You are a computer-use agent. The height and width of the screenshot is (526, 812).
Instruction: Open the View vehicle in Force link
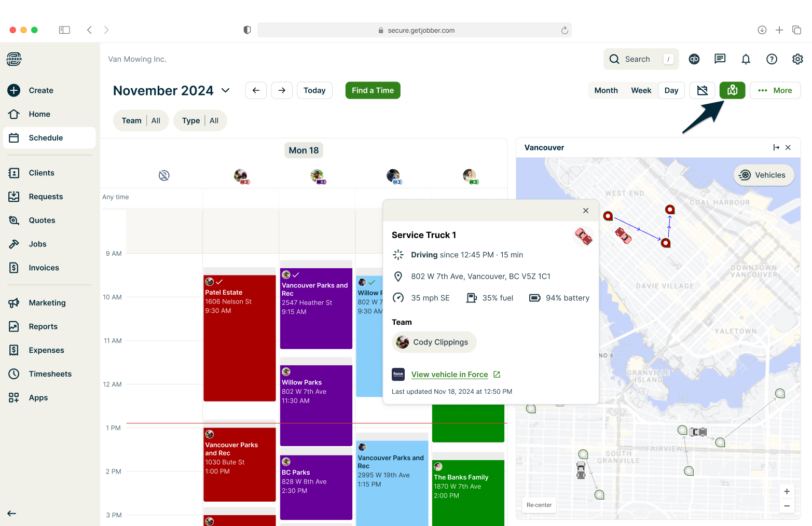coord(449,375)
